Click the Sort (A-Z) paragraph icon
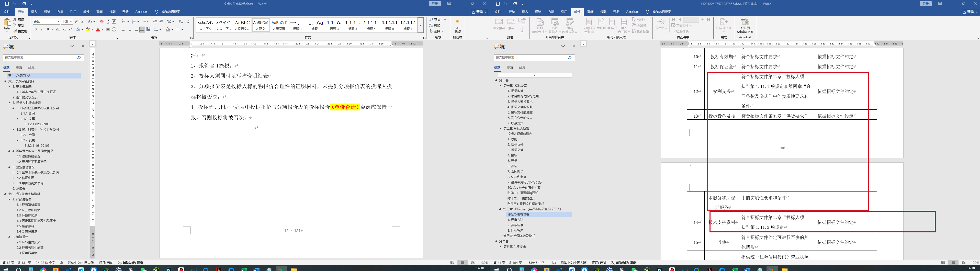Screen dimensions: 980x271 (x=181, y=22)
